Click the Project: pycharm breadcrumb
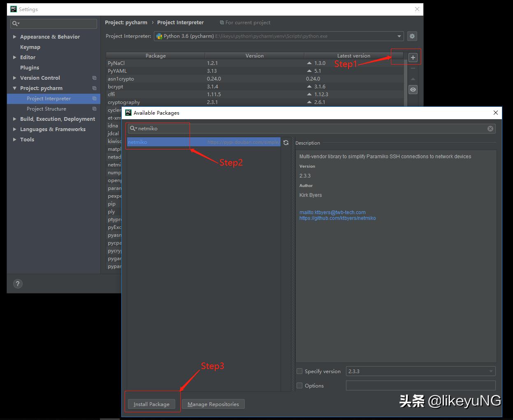Screen dimensions: 513x420 (x=126, y=23)
